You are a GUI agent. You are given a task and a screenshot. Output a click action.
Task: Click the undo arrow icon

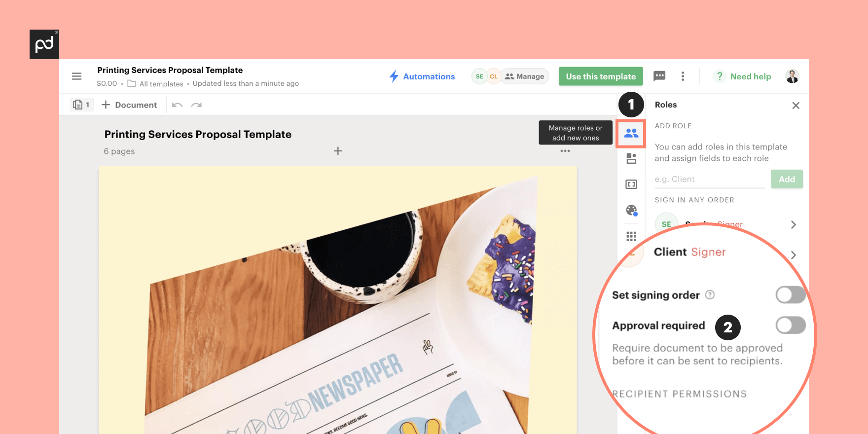[178, 105]
